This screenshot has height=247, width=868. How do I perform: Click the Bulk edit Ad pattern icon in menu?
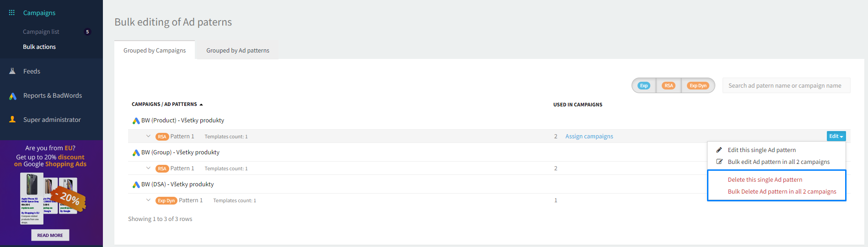coord(719,162)
